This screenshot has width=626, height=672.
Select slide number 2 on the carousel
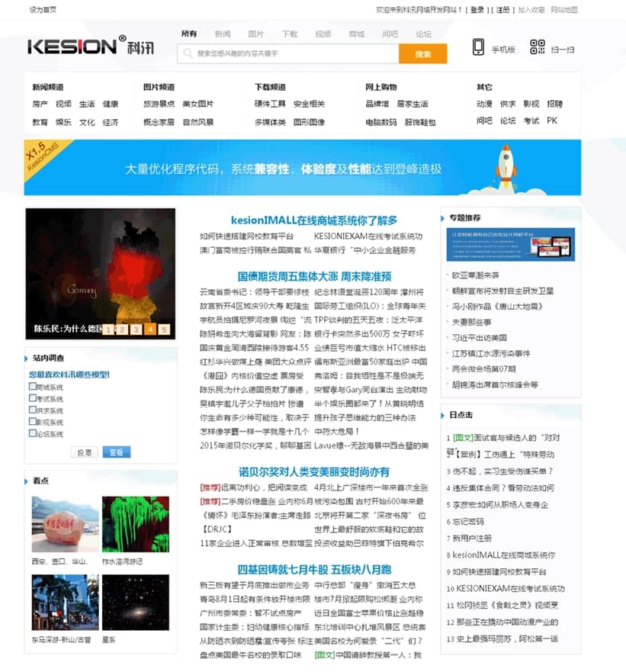pyautogui.click(x=122, y=330)
